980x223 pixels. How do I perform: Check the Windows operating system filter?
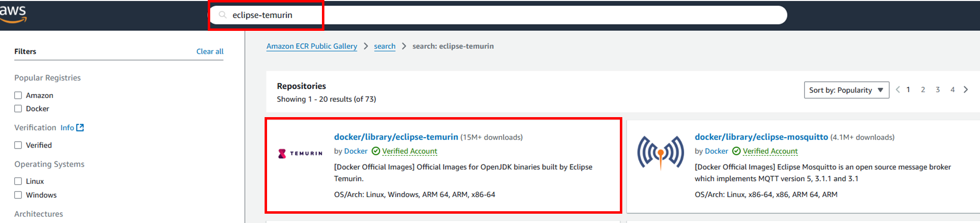point(18,195)
